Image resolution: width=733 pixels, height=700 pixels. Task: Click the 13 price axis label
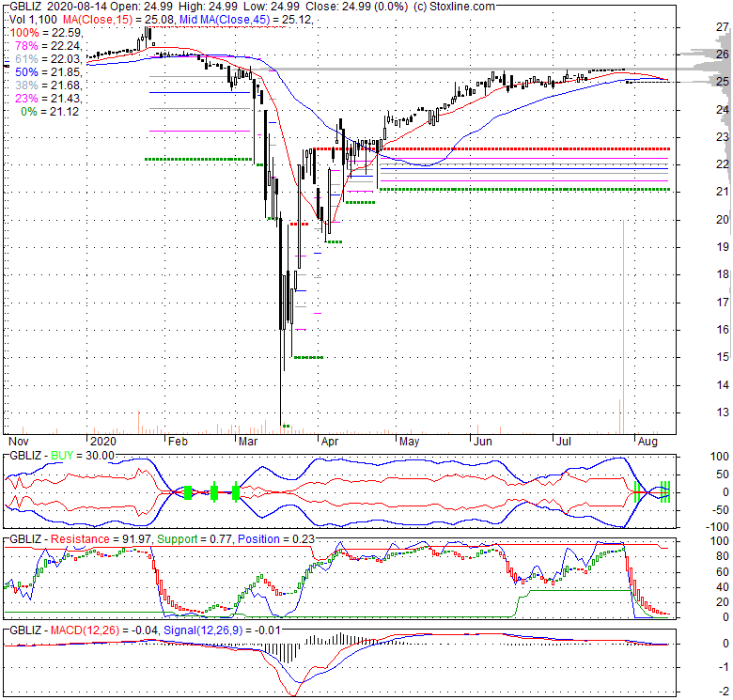723,412
